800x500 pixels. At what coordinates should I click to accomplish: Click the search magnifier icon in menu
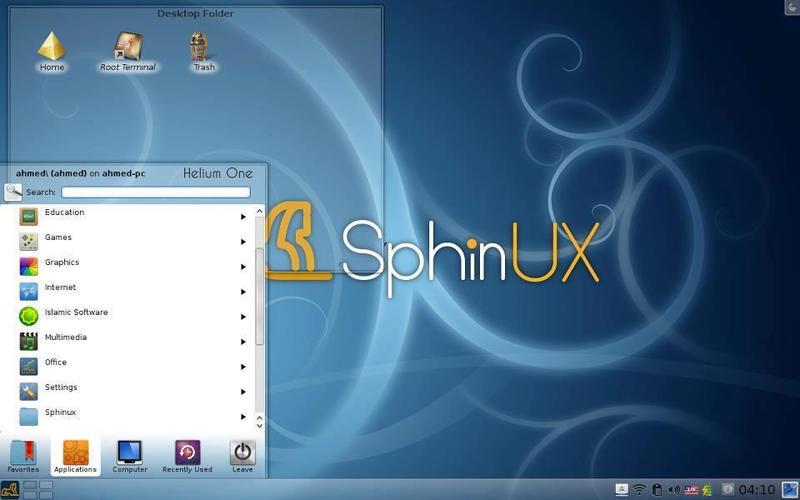(13, 192)
